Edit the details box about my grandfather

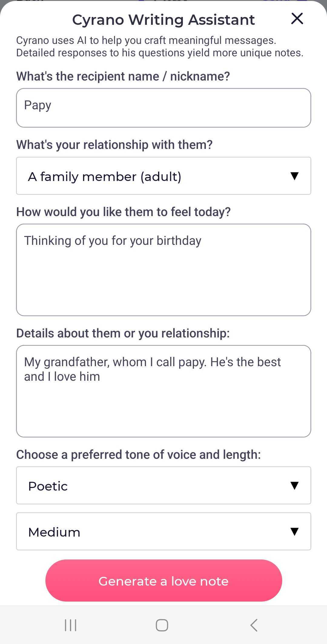pyautogui.click(x=163, y=391)
